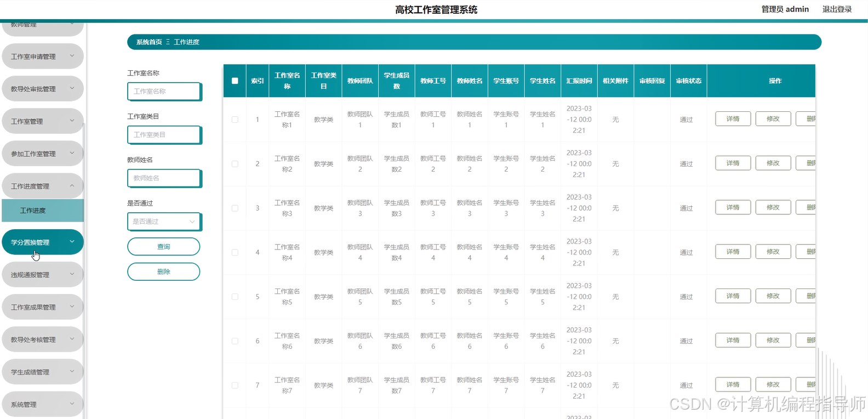
Task: Check the row 5 checkbox
Action: point(235,297)
